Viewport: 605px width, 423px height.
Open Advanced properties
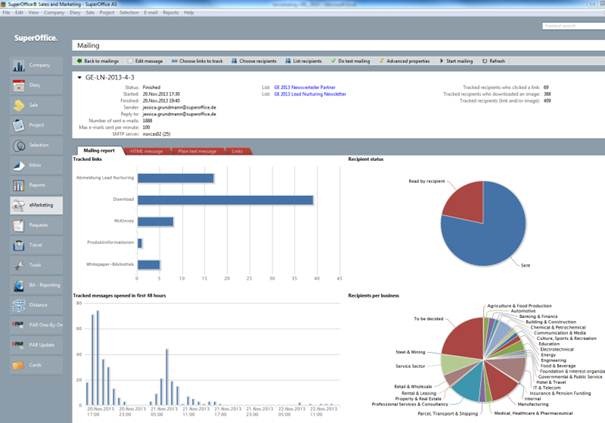(x=404, y=61)
